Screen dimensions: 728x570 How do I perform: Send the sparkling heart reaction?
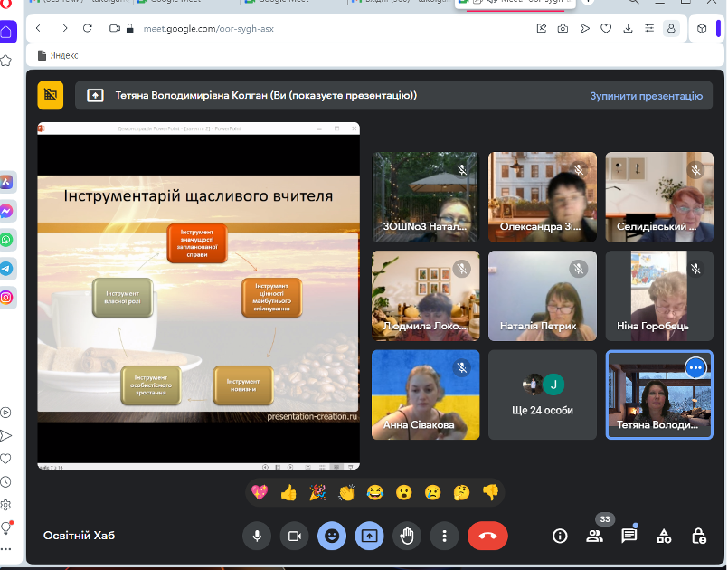coord(260,492)
